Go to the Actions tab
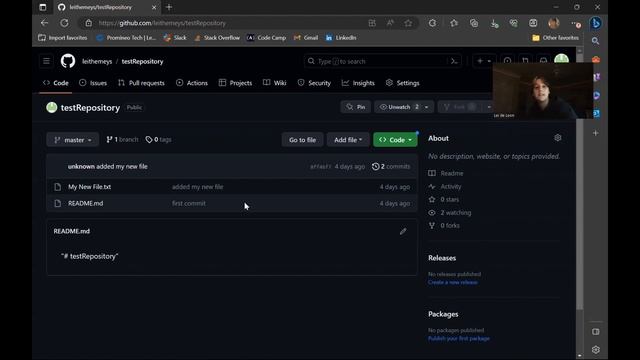Image resolution: width=640 pixels, height=360 pixels. coord(192,83)
